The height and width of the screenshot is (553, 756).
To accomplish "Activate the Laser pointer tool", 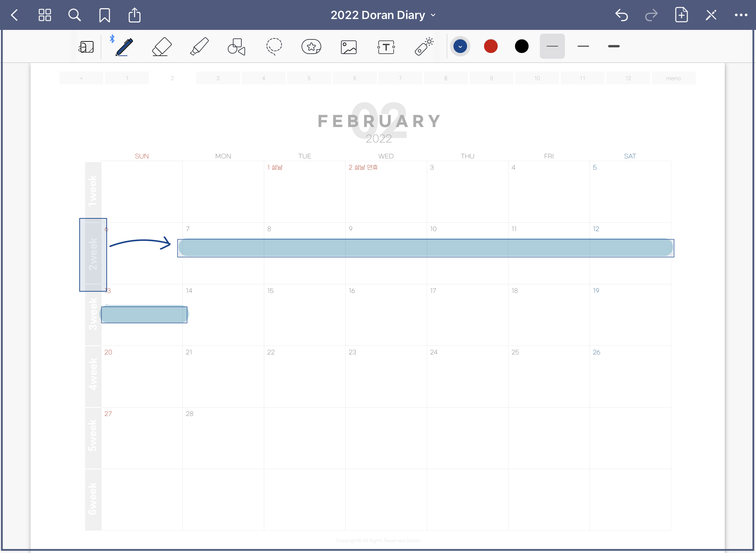I will [424, 47].
